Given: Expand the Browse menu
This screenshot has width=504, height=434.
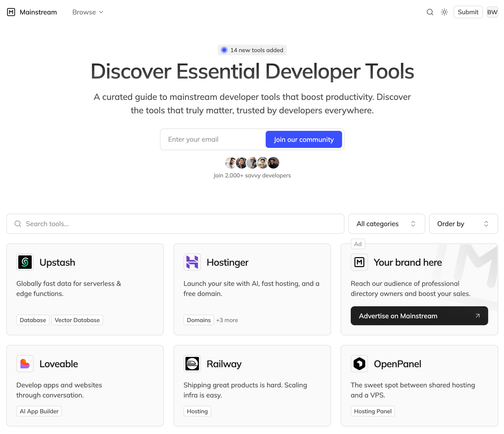Looking at the screenshot, I should [x=88, y=12].
